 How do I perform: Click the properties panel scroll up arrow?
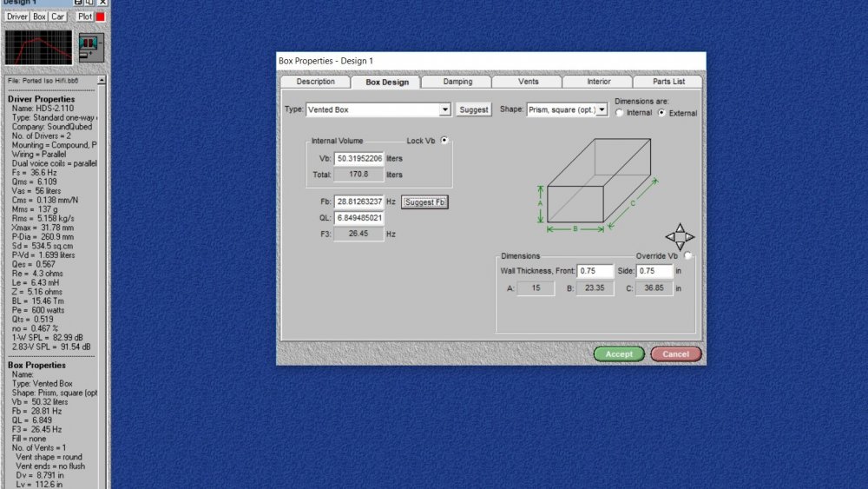coord(102,80)
